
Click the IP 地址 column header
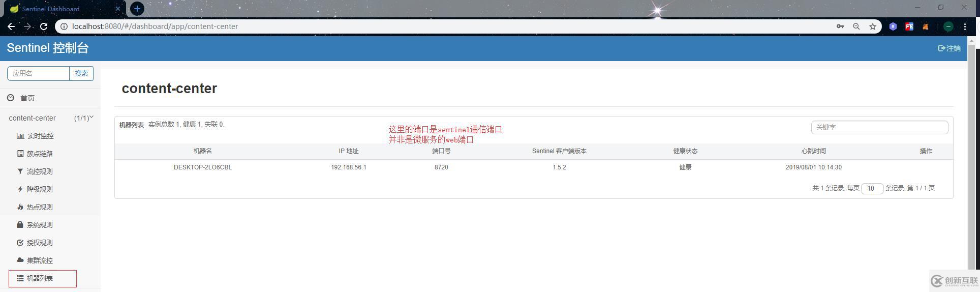pos(349,151)
